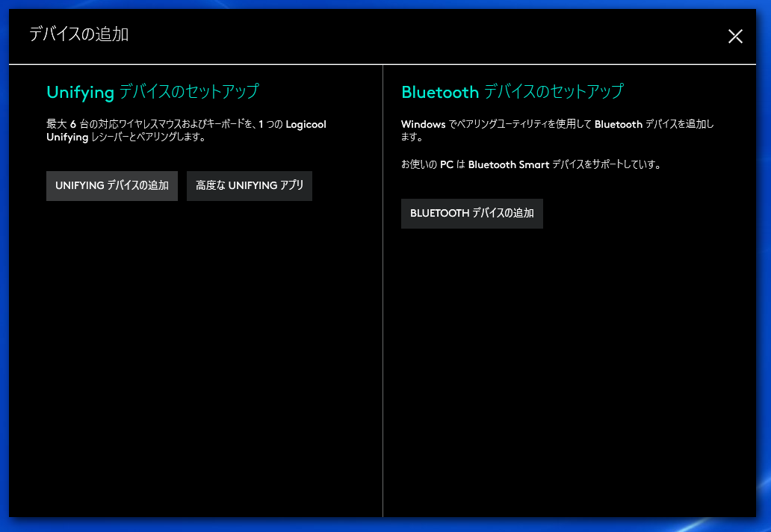Select the Unifying デバイスのセットアップ heading
Image resolution: width=771 pixels, height=532 pixels.
point(152,92)
